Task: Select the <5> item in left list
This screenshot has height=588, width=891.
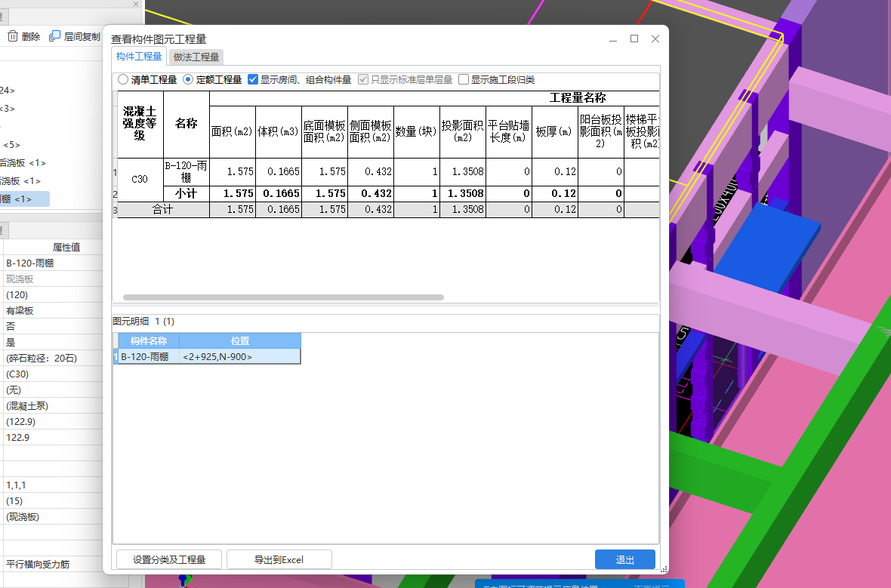Action: 11,145
